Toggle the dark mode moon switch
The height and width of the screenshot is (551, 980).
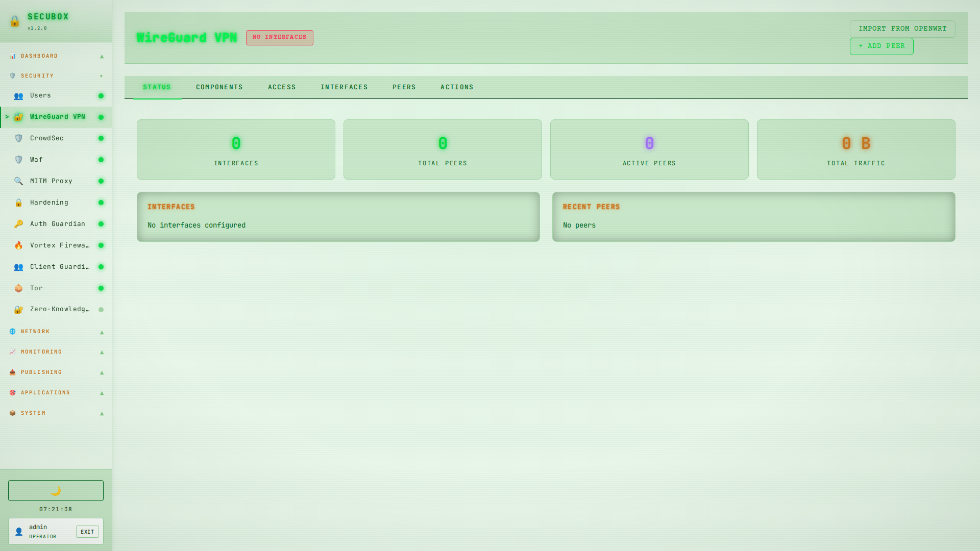pyautogui.click(x=55, y=490)
